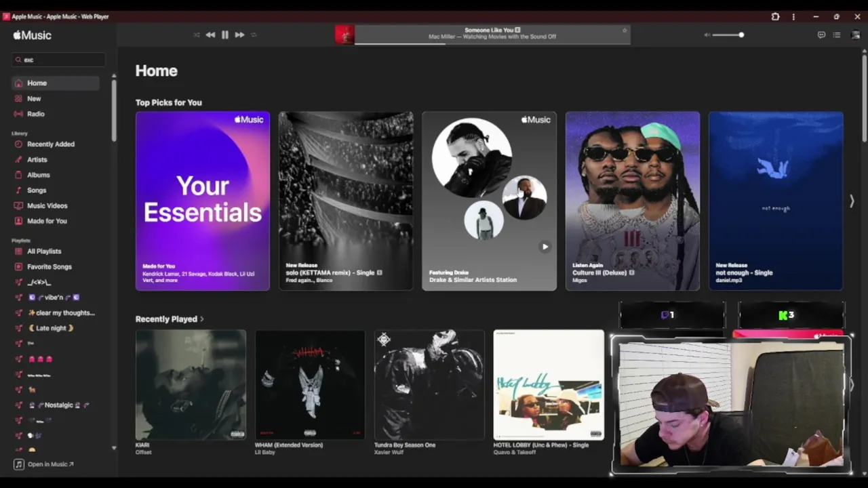Go to Home in the sidebar

(x=56, y=83)
